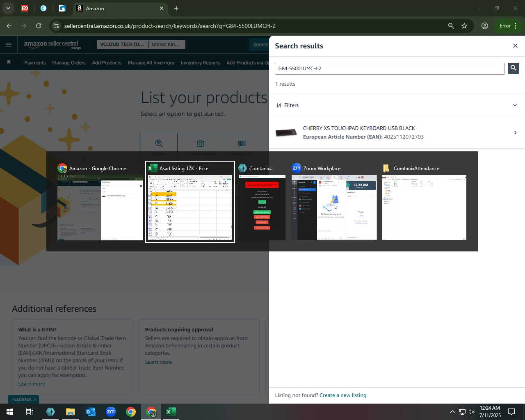This screenshot has width=525, height=420.
Task: Open File Explorer from taskbar
Action: (71, 412)
